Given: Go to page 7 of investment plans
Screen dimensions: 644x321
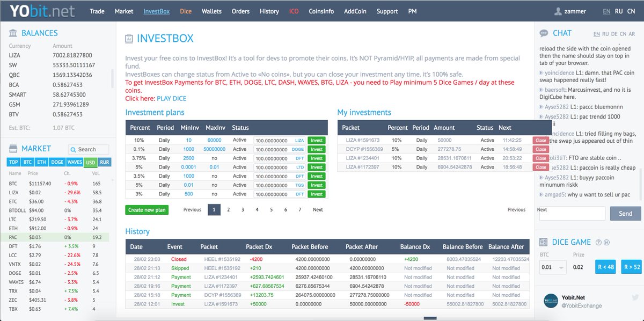Looking at the screenshot, I should tap(300, 210).
